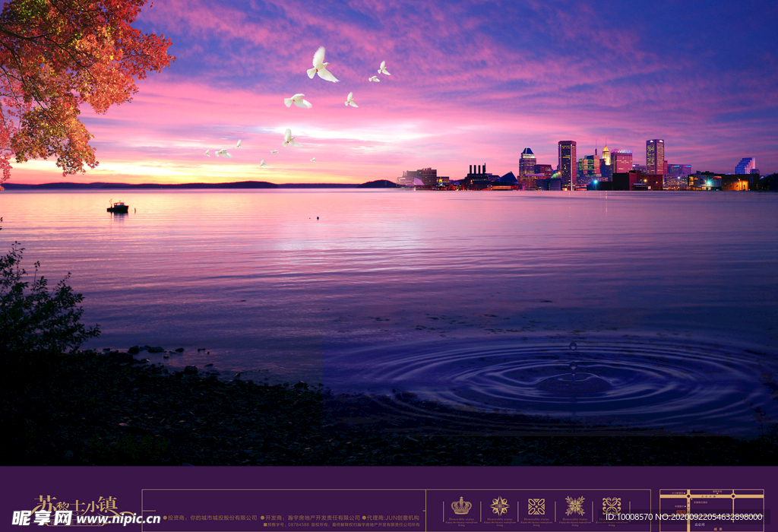Select the four-pointed star ornament icon
778x532 pixels.
pos(499,506)
